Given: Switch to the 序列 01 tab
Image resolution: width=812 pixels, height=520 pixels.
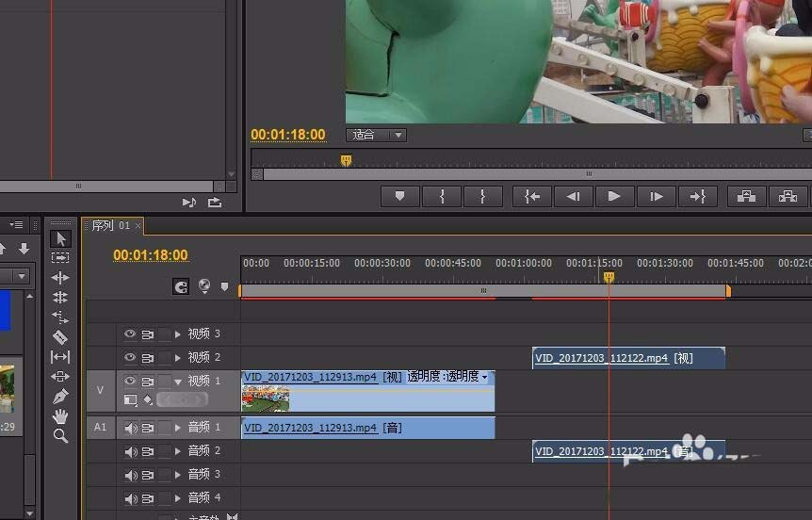Looking at the screenshot, I should [111, 225].
